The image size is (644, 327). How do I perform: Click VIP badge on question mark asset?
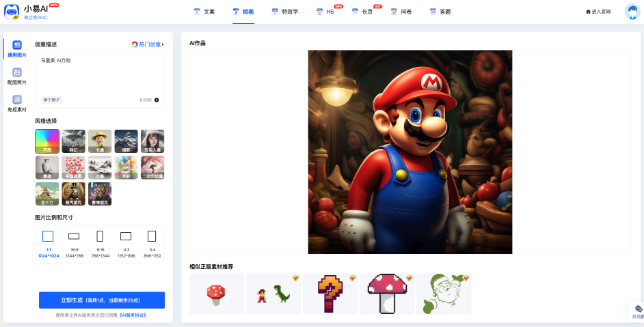point(352,278)
